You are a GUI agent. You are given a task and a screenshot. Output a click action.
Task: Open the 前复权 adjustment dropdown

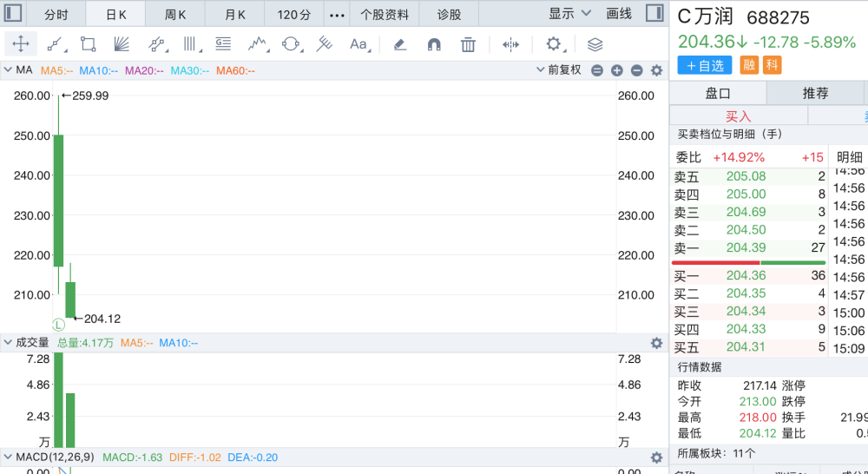click(559, 69)
